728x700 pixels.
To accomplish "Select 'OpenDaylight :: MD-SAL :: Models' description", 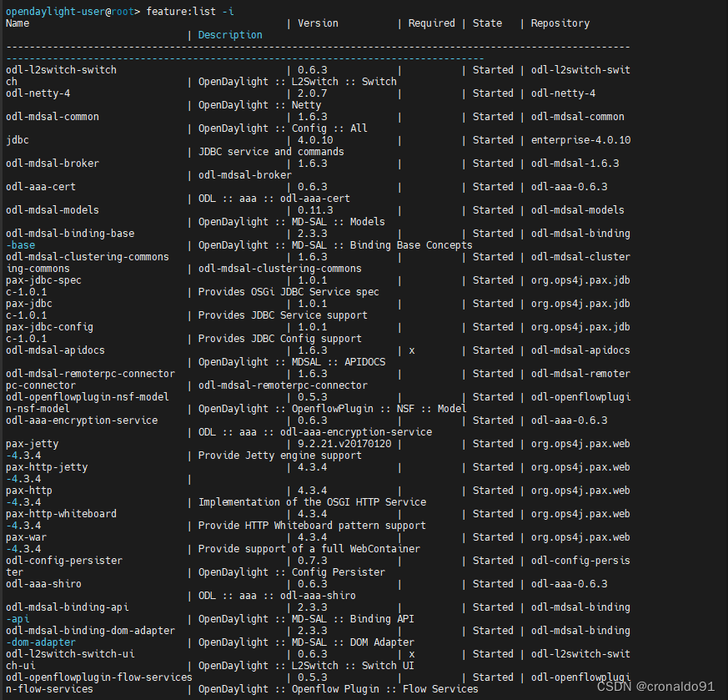I will 292,222.
